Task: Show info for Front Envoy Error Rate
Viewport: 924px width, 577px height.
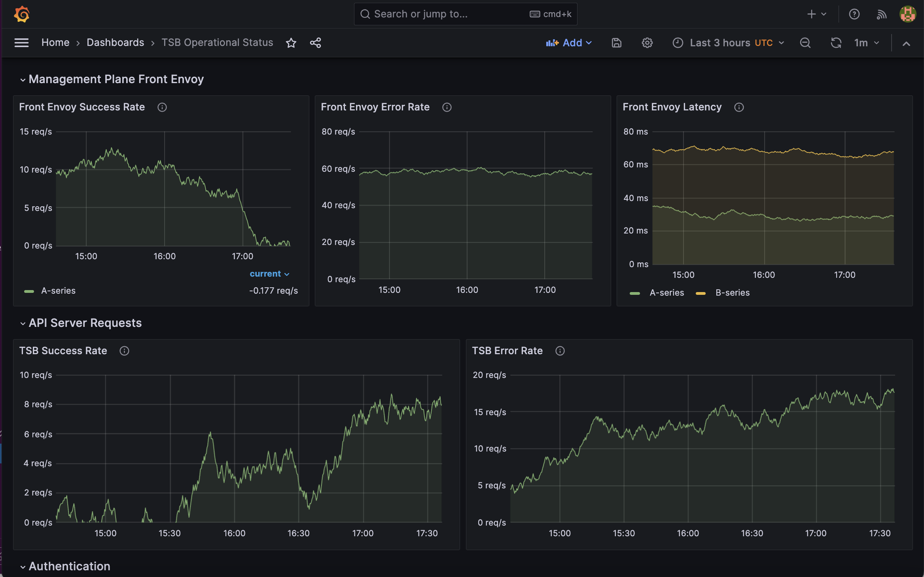Action: pyautogui.click(x=447, y=107)
